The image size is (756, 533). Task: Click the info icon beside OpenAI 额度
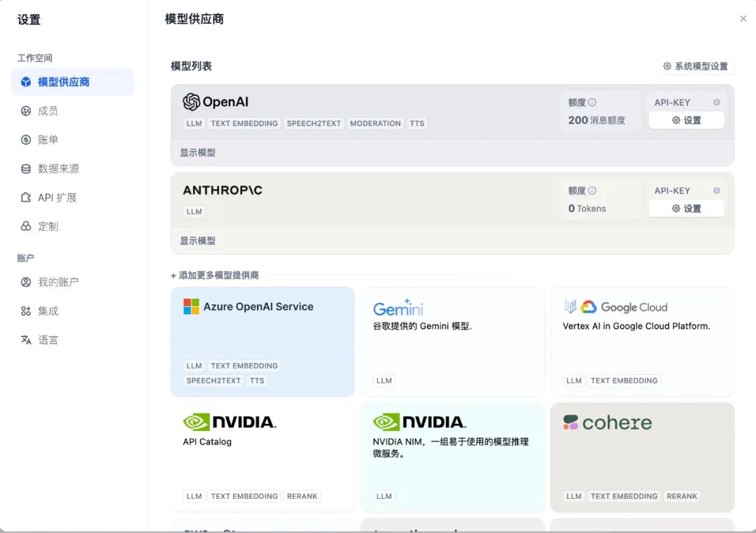pyautogui.click(x=592, y=102)
